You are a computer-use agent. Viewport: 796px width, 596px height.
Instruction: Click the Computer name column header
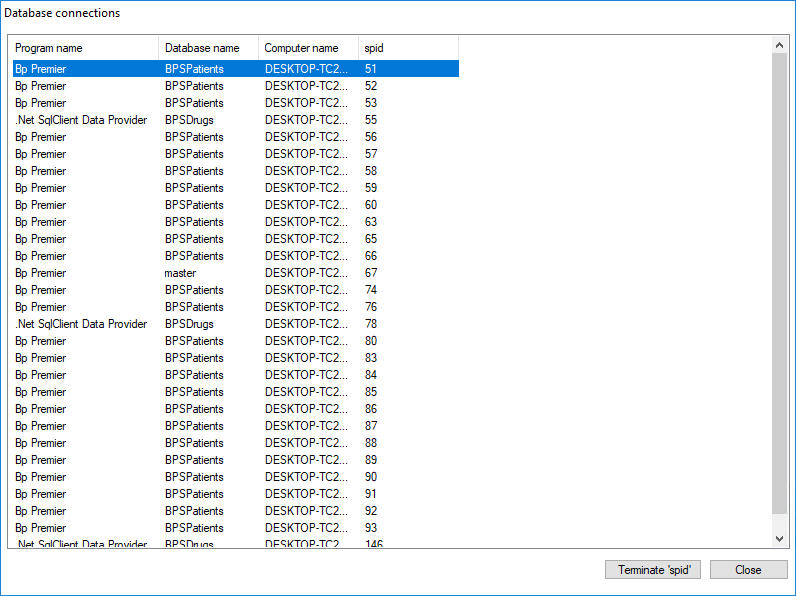pyautogui.click(x=309, y=48)
